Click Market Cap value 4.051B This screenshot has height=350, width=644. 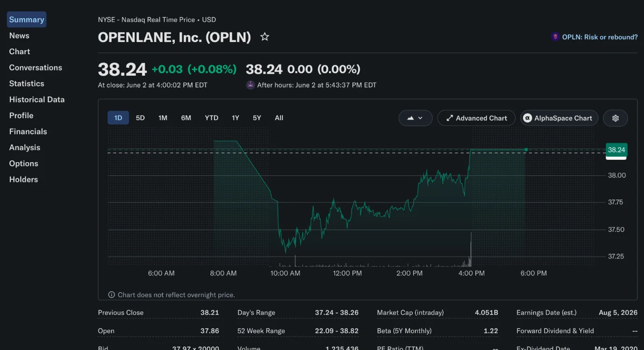pyautogui.click(x=487, y=313)
